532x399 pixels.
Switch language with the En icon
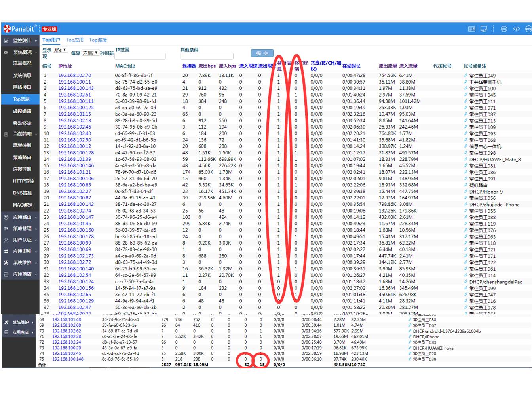(x=504, y=29)
